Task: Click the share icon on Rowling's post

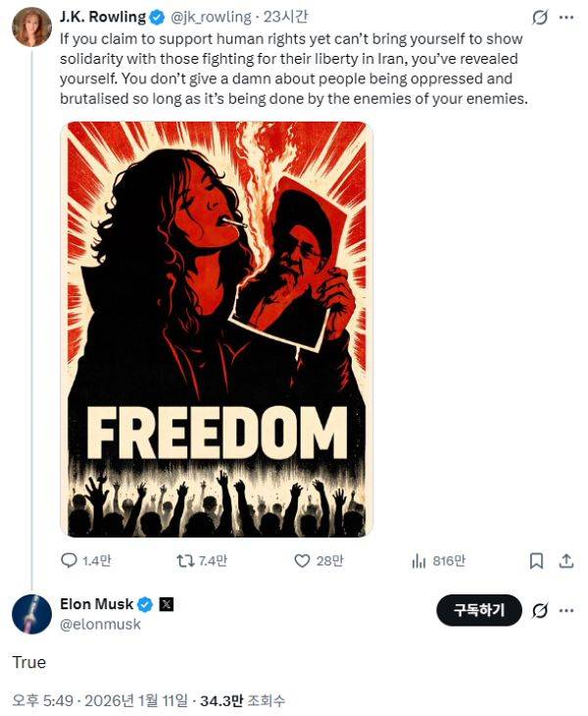Action: point(565,560)
